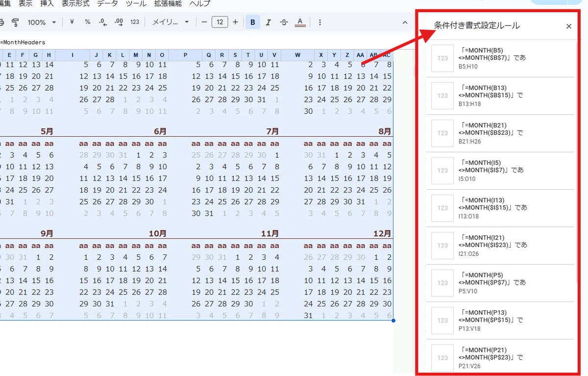Open the rule for range B13:H18
This screenshot has width=588, height=376.
point(500,96)
